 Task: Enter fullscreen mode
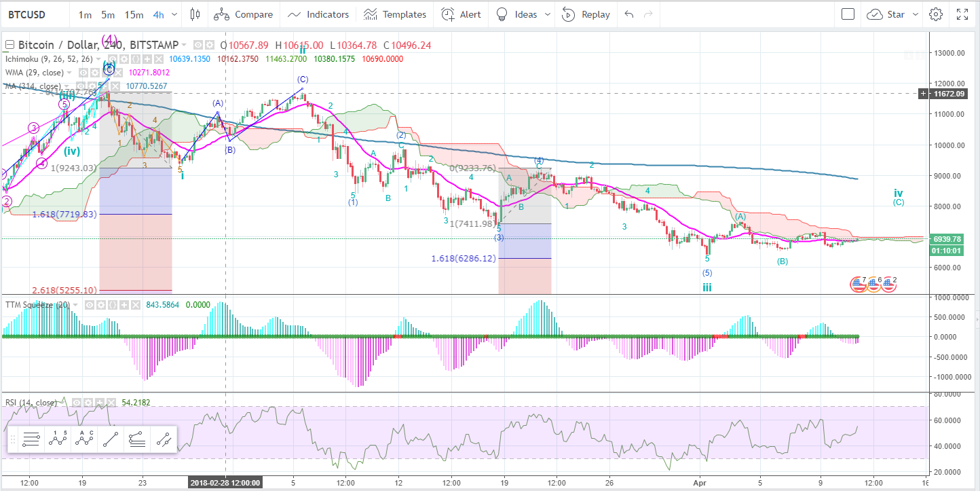click(962, 14)
